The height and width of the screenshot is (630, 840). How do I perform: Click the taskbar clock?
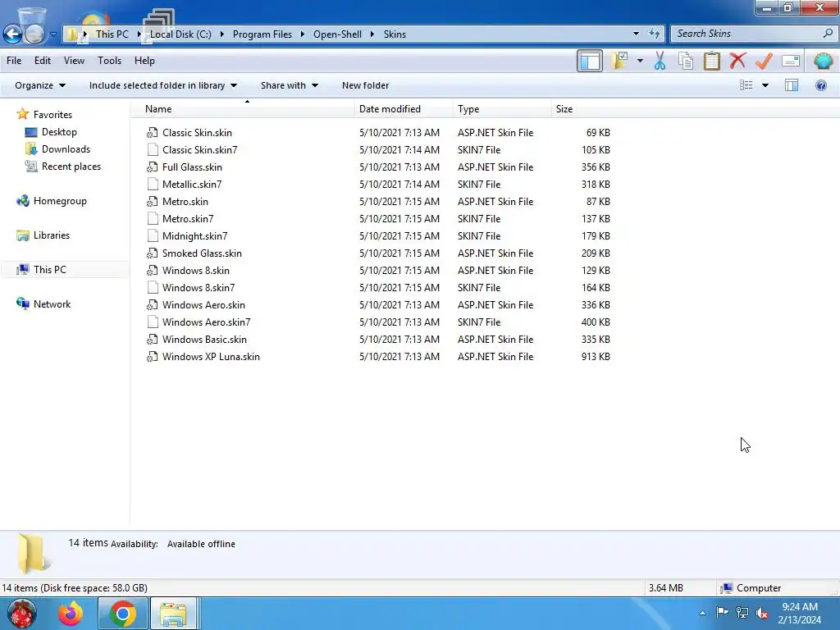[x=799, y=614]
